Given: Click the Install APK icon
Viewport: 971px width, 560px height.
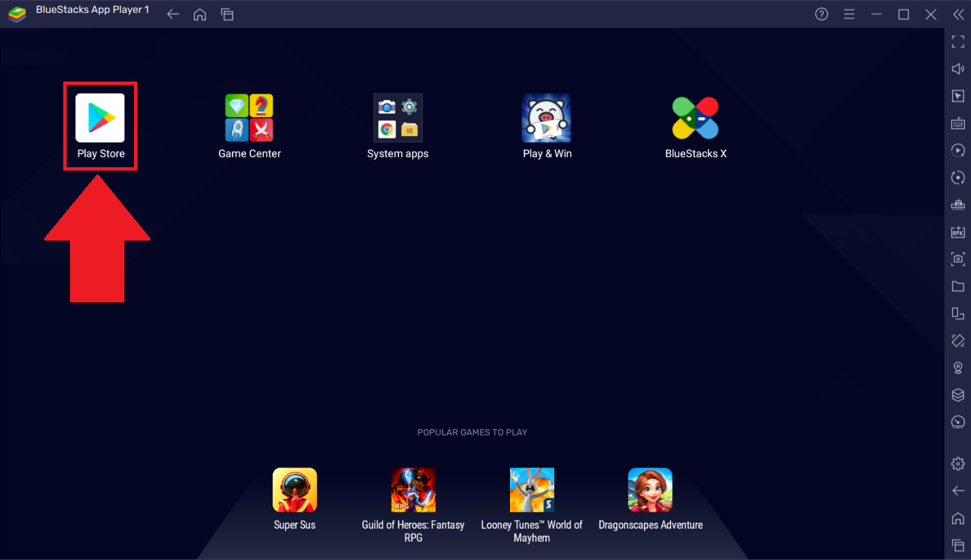Looking at the screenshot, I should point(957,232).
